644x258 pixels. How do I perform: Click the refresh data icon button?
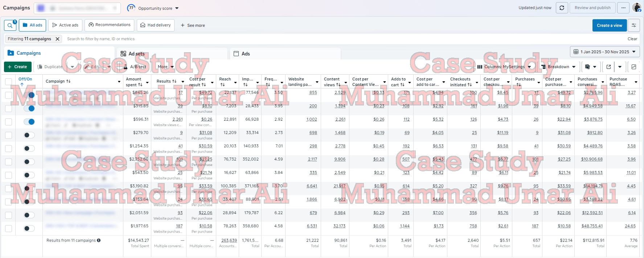click(x=562, y=8)
